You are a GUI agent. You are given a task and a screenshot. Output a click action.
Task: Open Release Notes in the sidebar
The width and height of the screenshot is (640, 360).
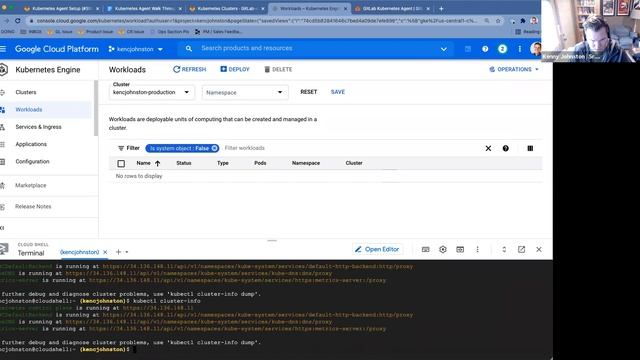pyautogui.click(x=33, y=207)
